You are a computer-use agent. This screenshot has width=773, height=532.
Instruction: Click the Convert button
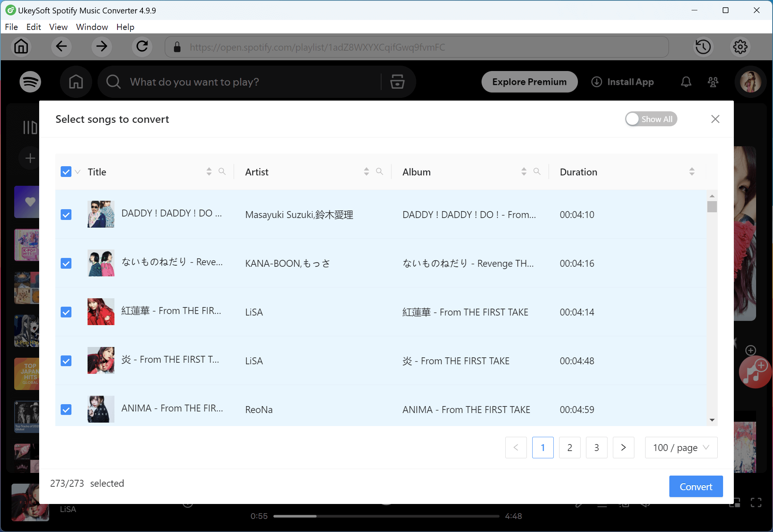click(x=696, y=486)
